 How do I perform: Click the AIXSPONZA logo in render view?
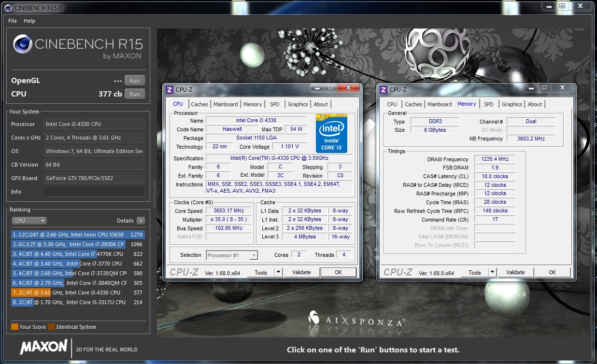356,318
